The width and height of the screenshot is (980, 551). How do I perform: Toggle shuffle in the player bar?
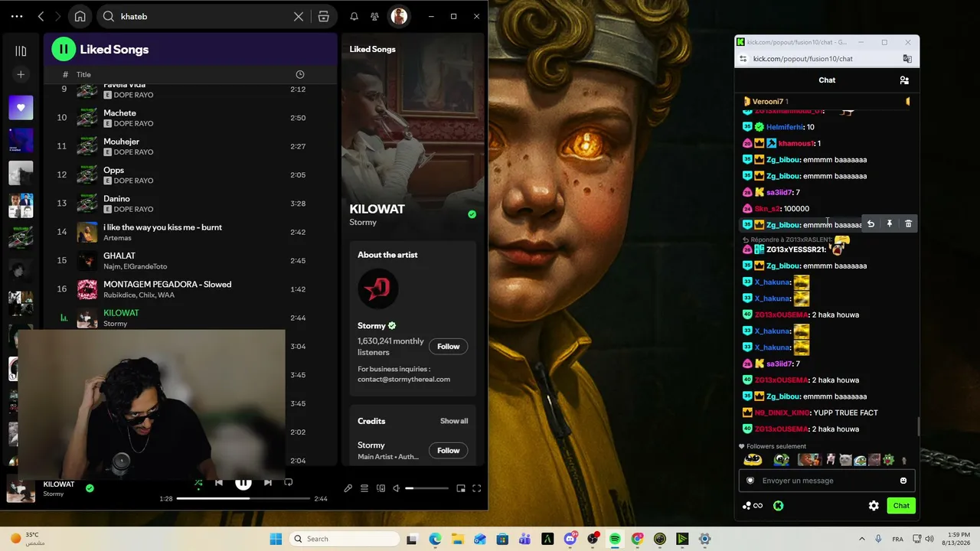point(198,482)
